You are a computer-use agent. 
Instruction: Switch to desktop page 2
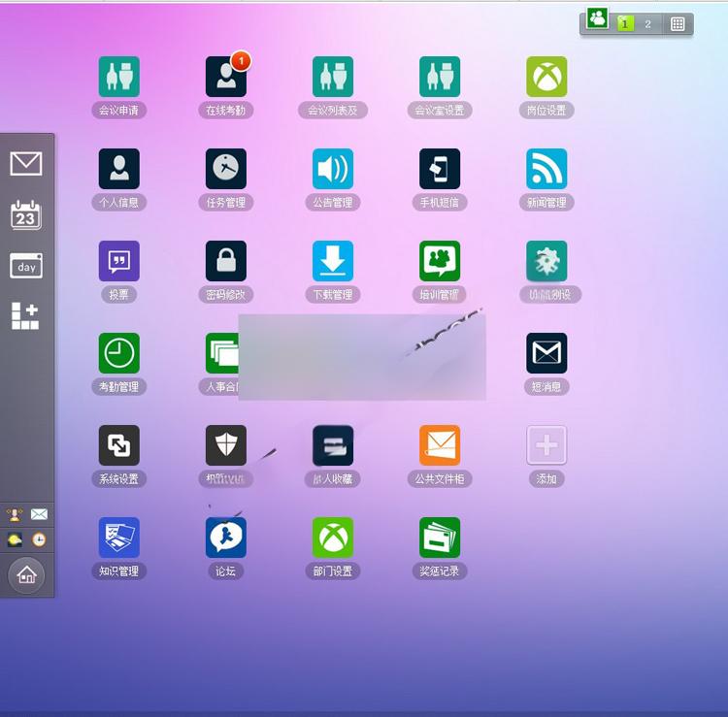click(x=647, y=24)
